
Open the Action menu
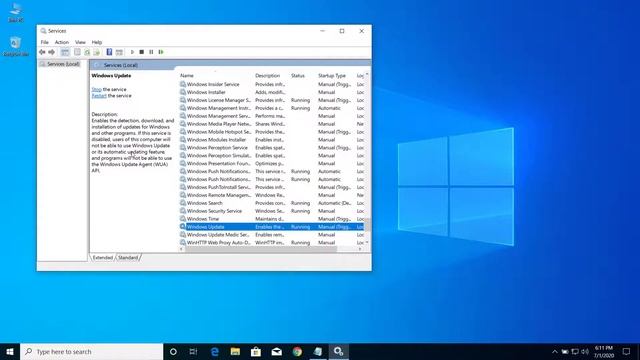[x=62, y=42]
